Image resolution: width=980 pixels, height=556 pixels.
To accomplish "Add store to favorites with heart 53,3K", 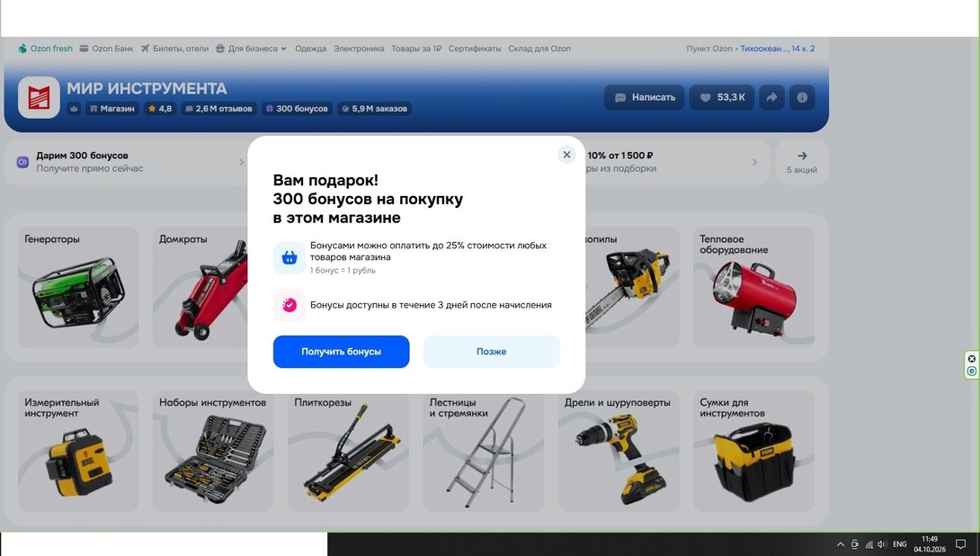I will [722, 97].
